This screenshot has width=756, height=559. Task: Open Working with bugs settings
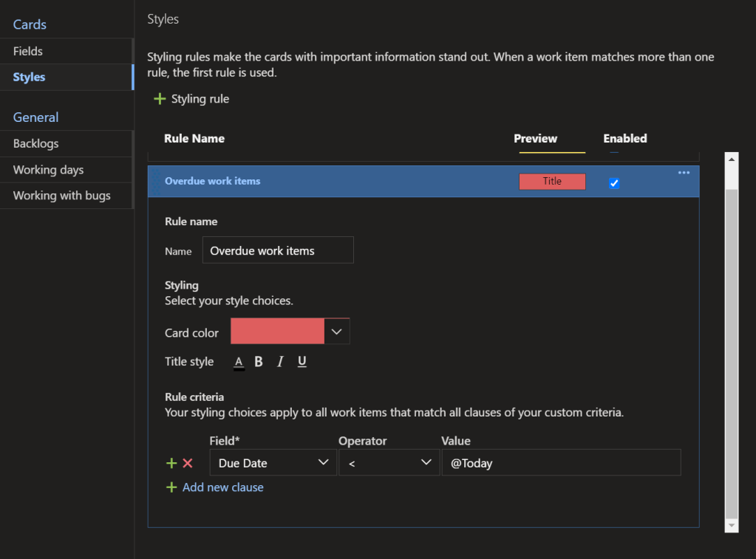pyautogui.click(x=61, y=196)
